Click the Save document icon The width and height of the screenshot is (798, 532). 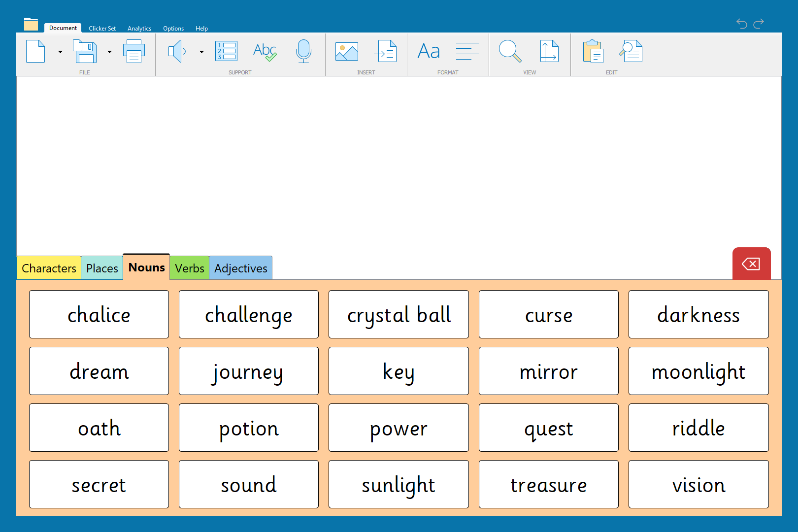[x=85, y=51]
